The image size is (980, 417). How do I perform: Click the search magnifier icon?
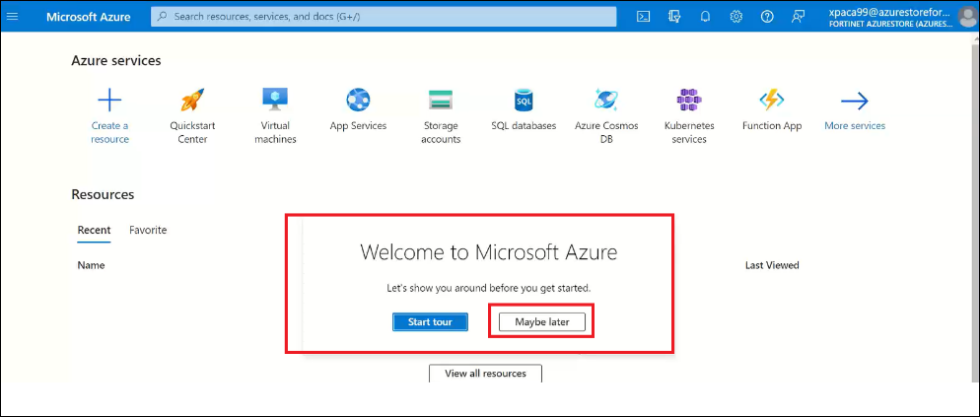(163, 17)
